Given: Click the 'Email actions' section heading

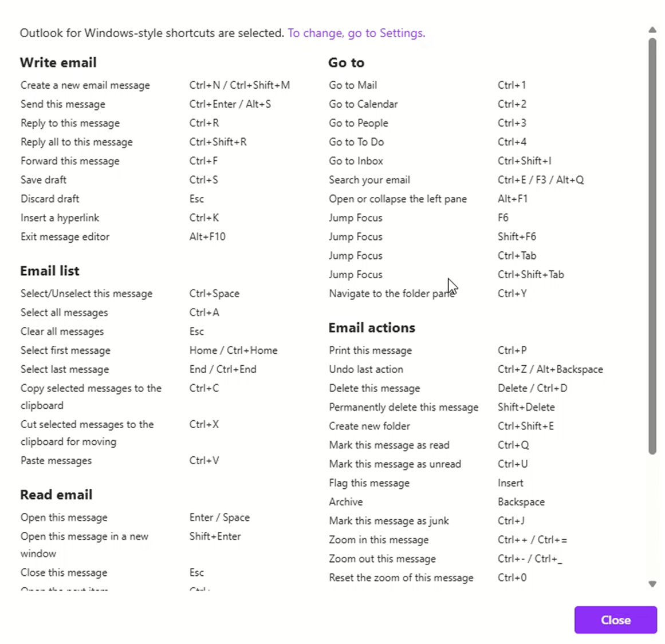Looking at the screenshot, I should click(372, 327).
